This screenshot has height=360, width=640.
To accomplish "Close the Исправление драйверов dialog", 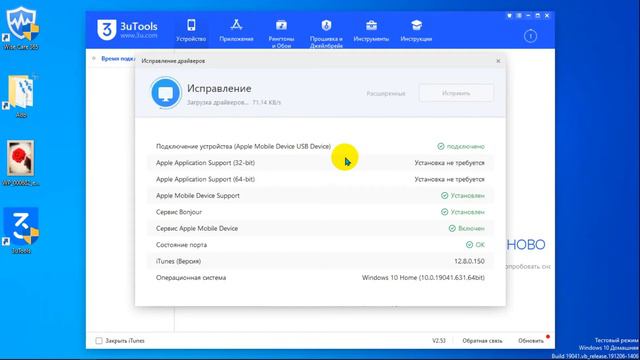I will [498, 61].
